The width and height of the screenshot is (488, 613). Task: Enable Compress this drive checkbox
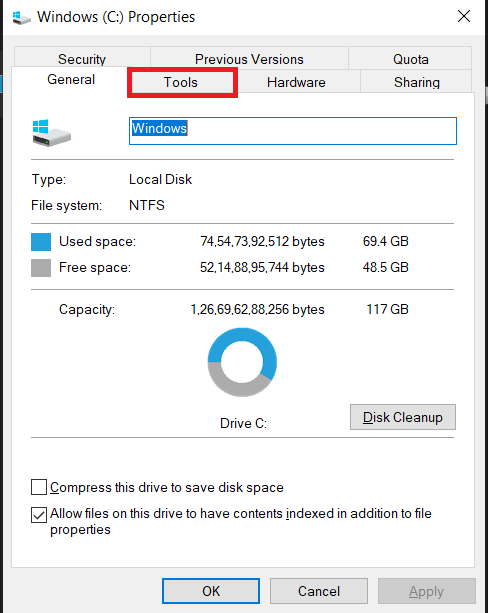[x=39, y=487]
